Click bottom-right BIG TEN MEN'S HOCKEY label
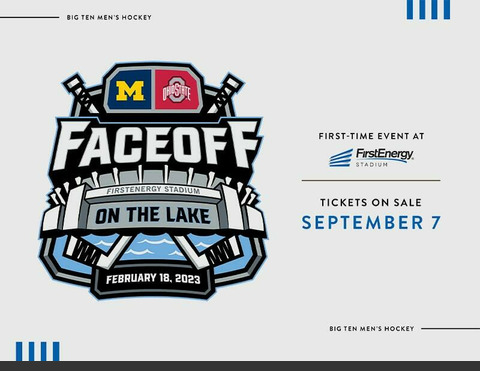Screen dimensions: 480x371 (372, 329)
